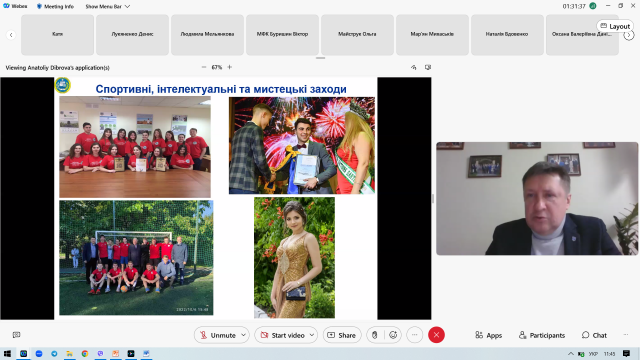
Task: Open the Layout options
Action: click(x=615, y=26)
